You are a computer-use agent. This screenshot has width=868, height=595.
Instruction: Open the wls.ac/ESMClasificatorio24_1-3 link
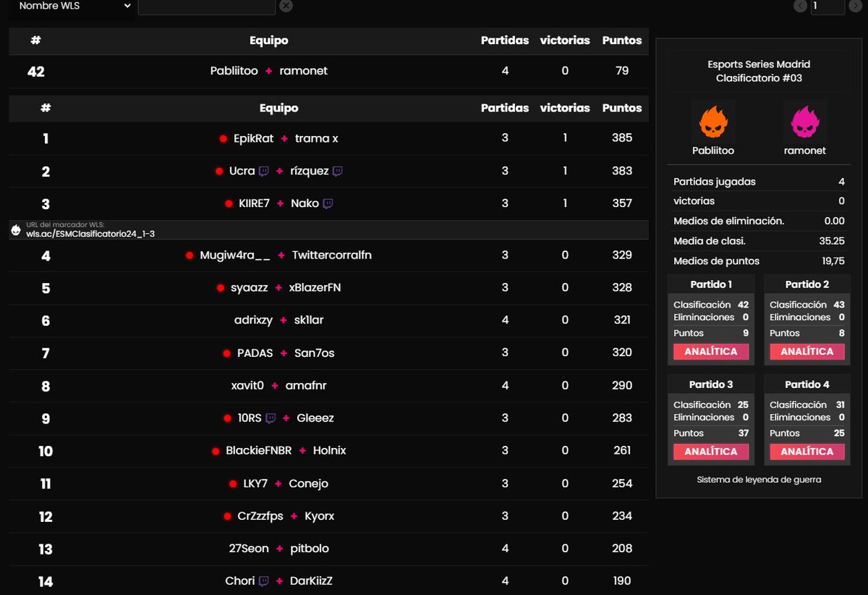coord(90,234)
